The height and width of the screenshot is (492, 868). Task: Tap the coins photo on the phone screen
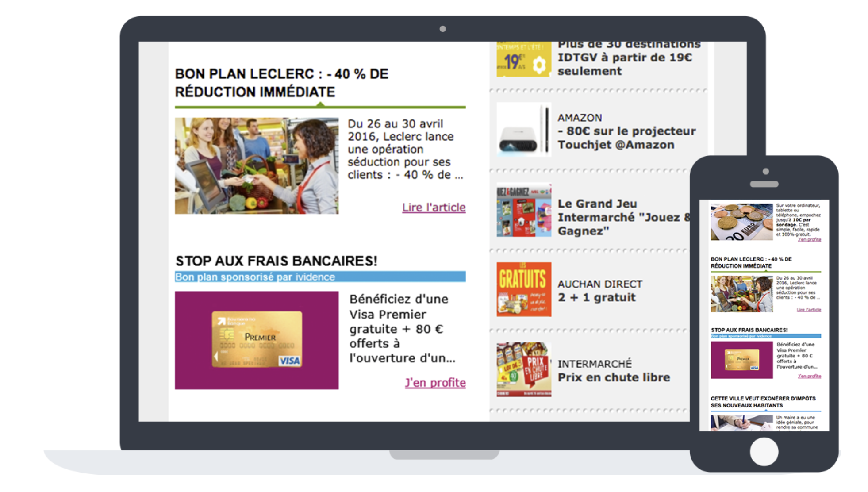(x=742, y=222)
